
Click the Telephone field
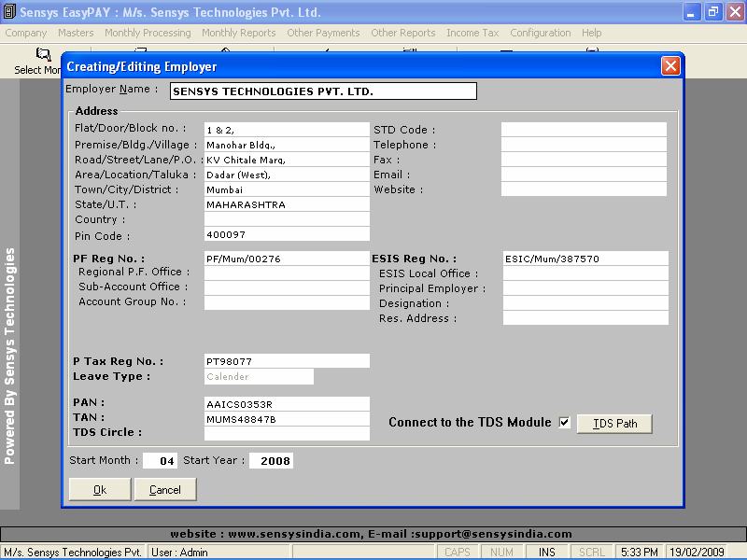click(x=584, y=145)
